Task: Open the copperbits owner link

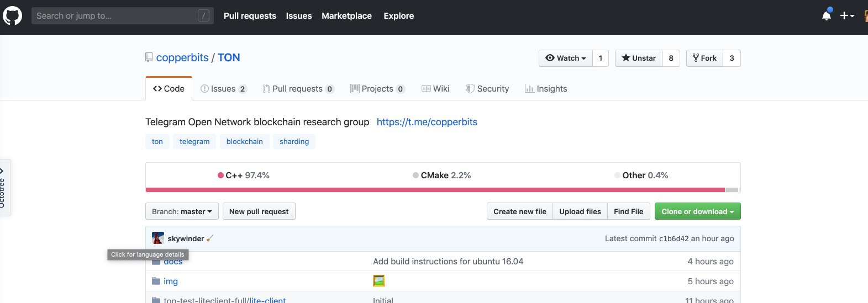Action: tap(182, 57)
